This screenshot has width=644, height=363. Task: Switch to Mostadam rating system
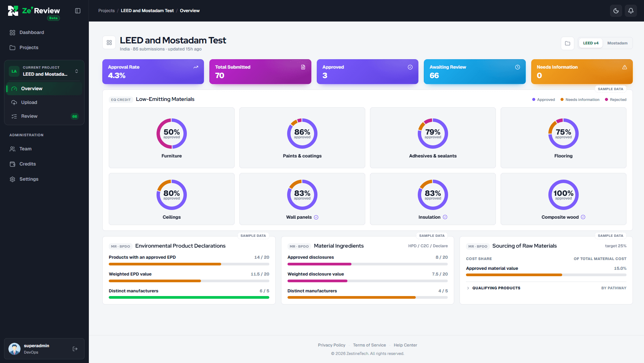617,43
